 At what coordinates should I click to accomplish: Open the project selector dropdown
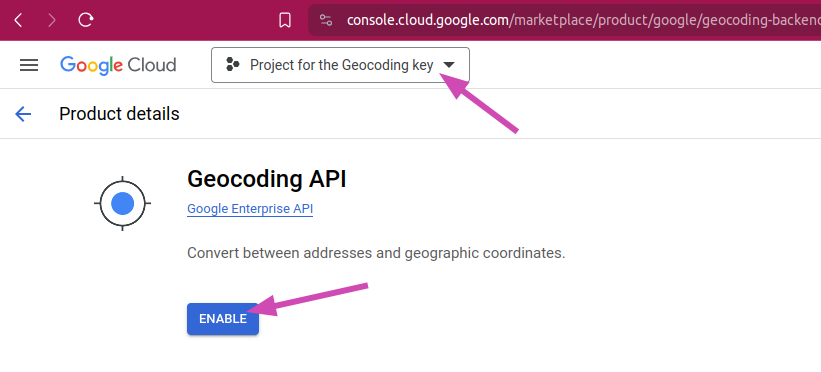coord(340,65)
